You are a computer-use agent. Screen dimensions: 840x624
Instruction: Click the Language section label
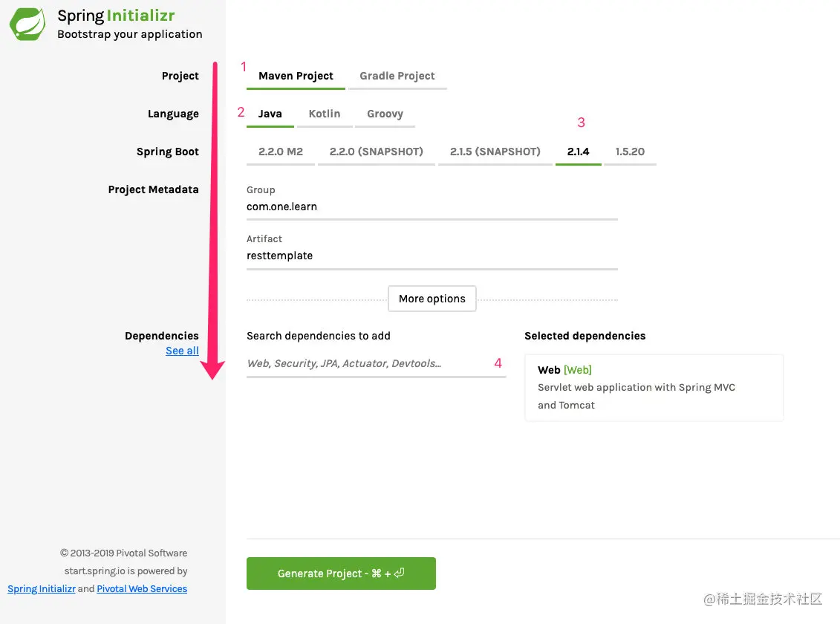click(173, 114)
